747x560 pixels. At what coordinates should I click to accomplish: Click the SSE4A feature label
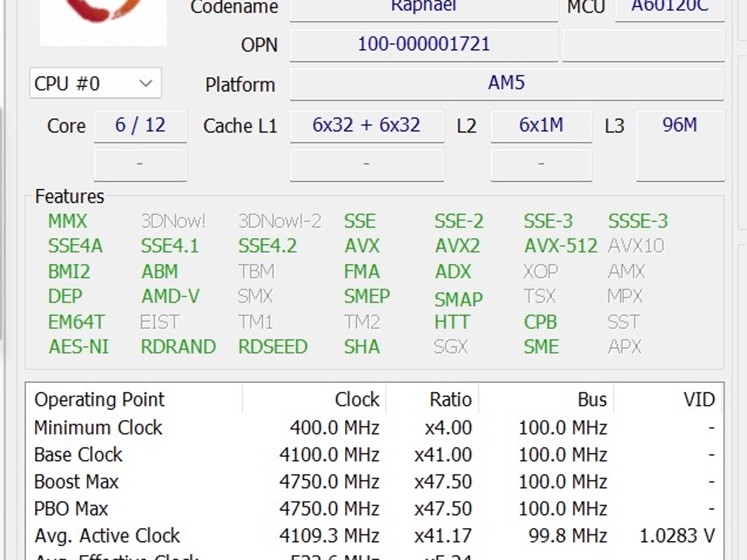point(76,246)
